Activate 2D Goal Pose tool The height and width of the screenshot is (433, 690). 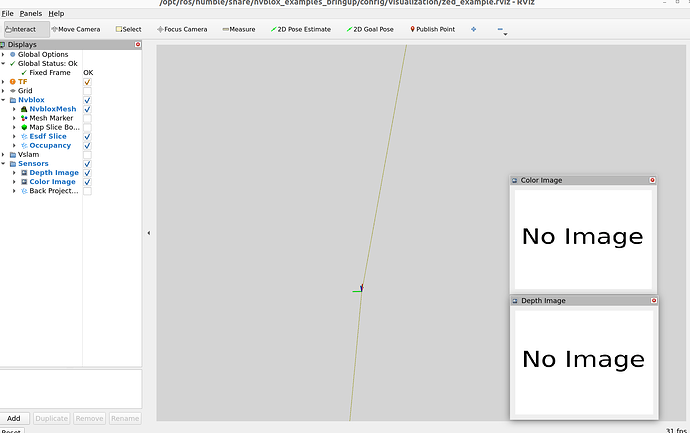click(x=370, y=29)
